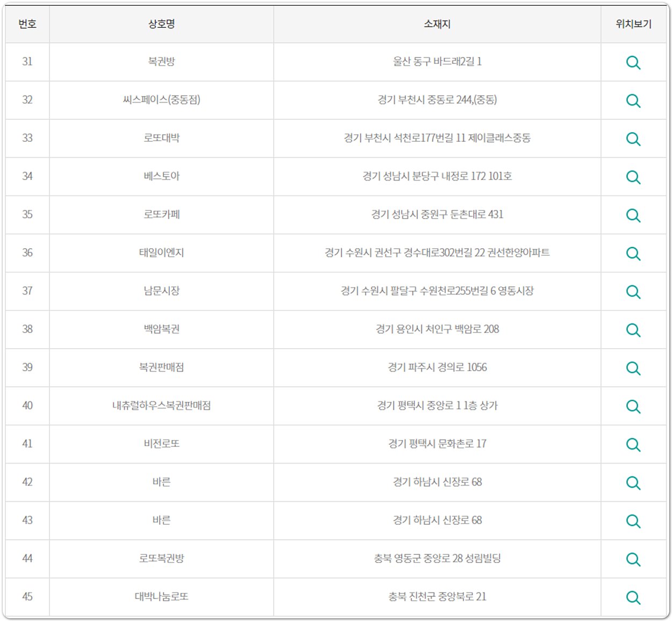Click row number 36

tap(27, 252)
